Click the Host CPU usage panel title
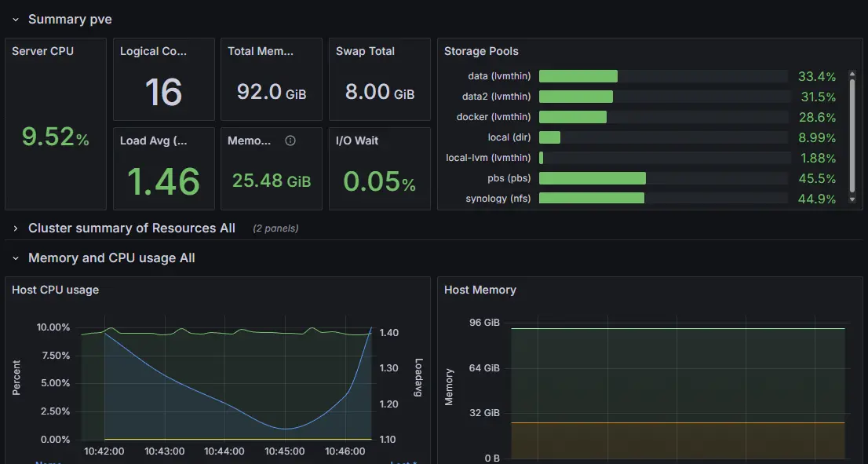The image size is (868, 464). coord(55,290)
